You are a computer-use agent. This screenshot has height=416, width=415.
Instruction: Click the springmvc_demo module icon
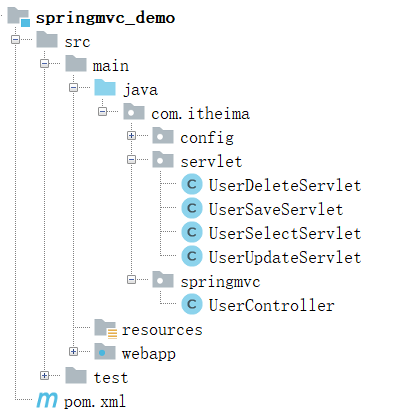19,17
